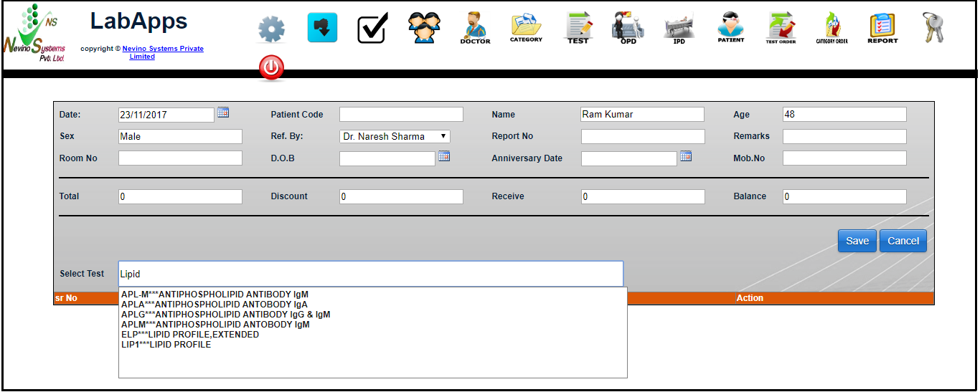980x392 pixels.
Task: Click the Patient icon
Action: tap(730, 28)
